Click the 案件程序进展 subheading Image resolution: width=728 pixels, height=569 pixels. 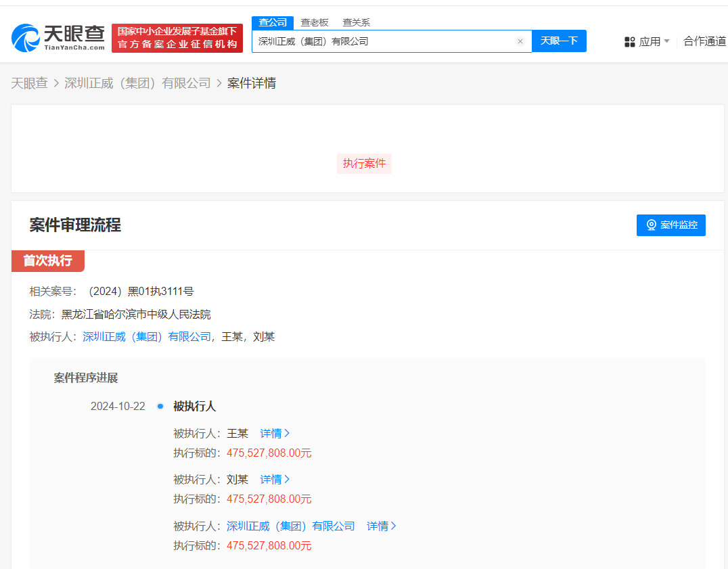click(86, 378)
